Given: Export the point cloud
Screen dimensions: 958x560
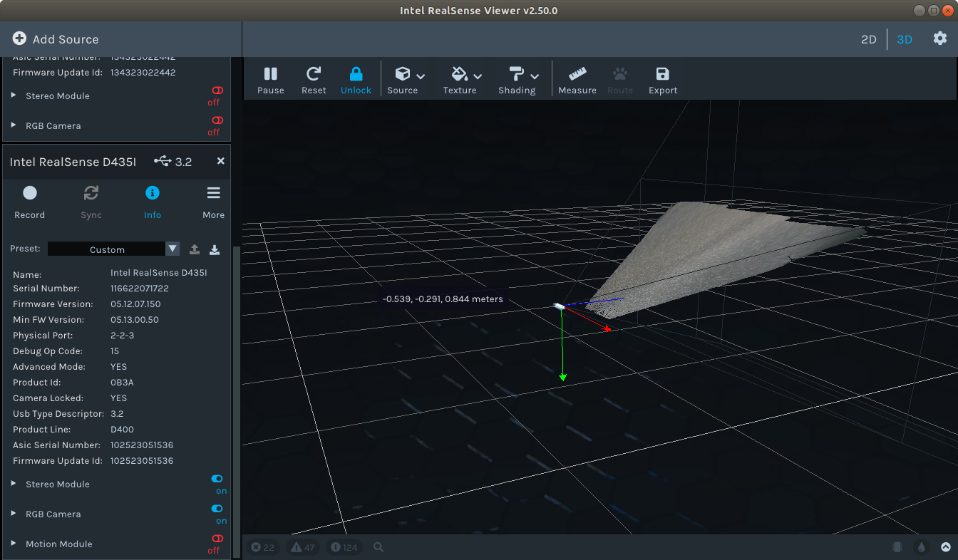Looking at the screenshot, I should pyautogui.click(x=663, y=80).
